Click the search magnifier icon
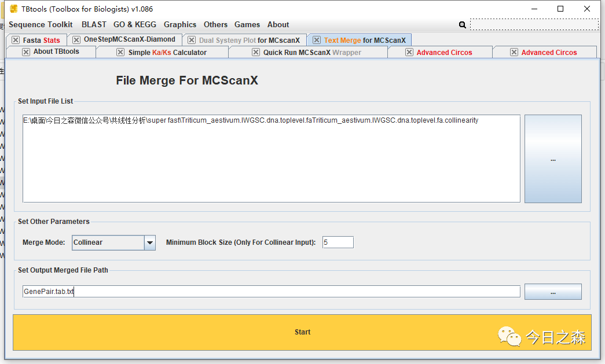 coord(462,25)
